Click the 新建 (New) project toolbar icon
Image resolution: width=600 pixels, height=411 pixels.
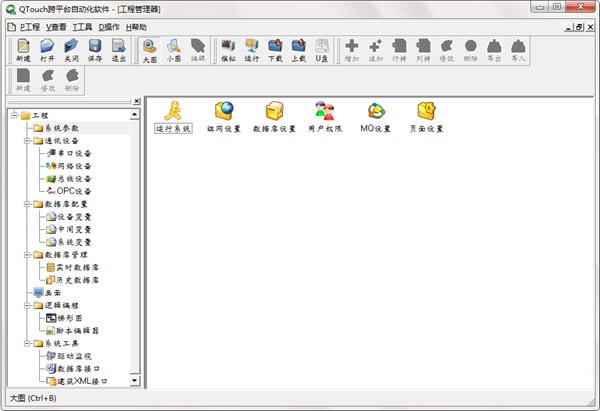coord(23,50)
